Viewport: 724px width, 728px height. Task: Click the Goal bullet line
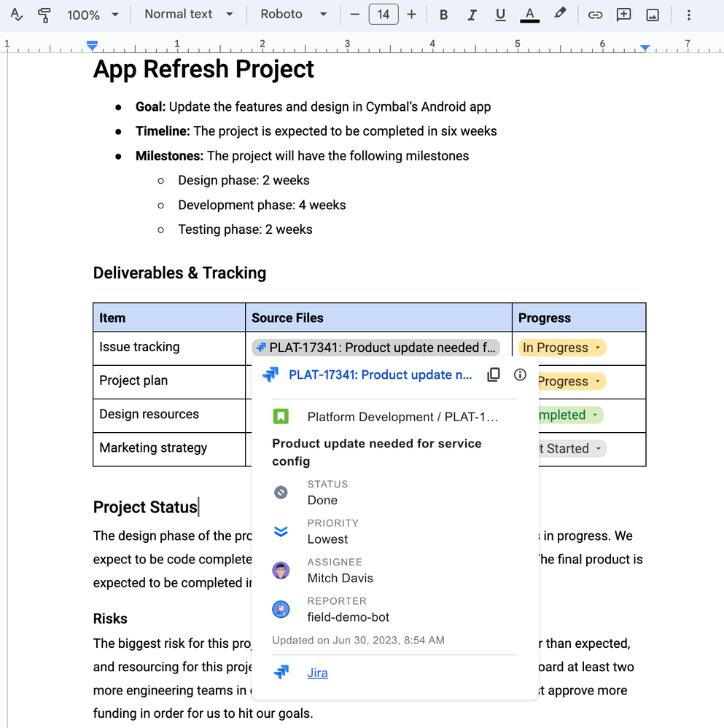click(313, 107)
